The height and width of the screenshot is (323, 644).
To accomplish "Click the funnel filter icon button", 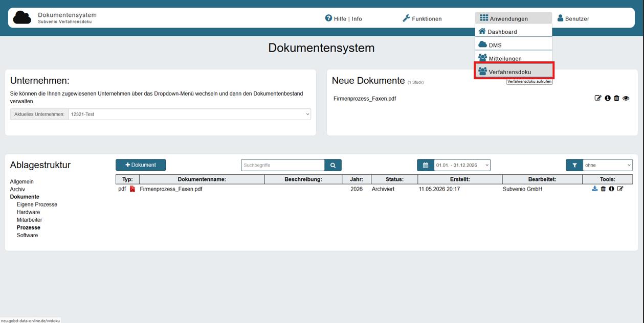I will (x=574, y=165).
